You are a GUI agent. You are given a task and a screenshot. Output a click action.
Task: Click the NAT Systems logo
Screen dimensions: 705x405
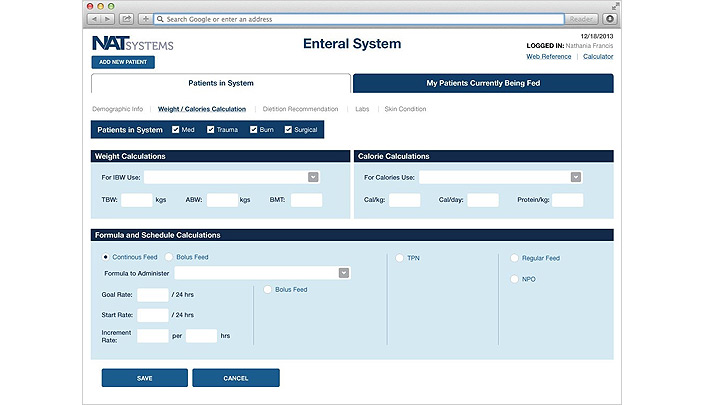point(133,43)
